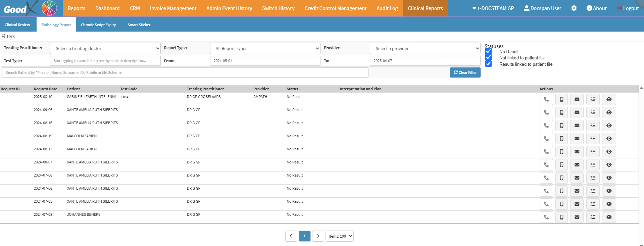Open checklist icon in 2024-08-19 Malcolm Fabien row
Image resolution: width=644 pixels, height=246 pixels.
tap(593, 139)
